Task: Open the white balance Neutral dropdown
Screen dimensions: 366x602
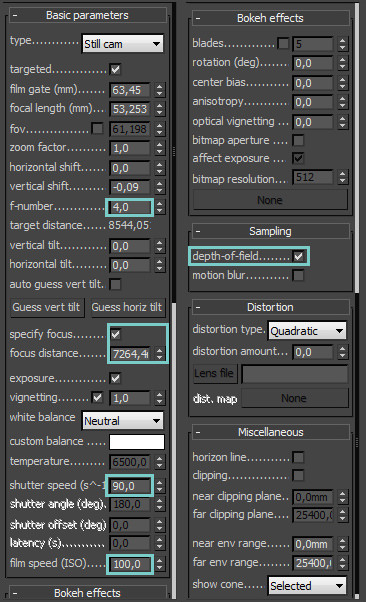Action: click(x=123, y=421)
